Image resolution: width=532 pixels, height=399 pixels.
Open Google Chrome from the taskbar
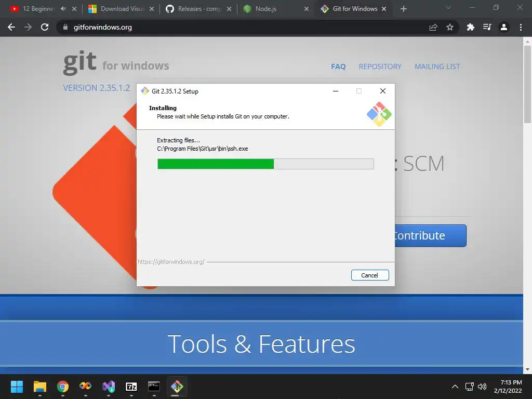point(63,387)
